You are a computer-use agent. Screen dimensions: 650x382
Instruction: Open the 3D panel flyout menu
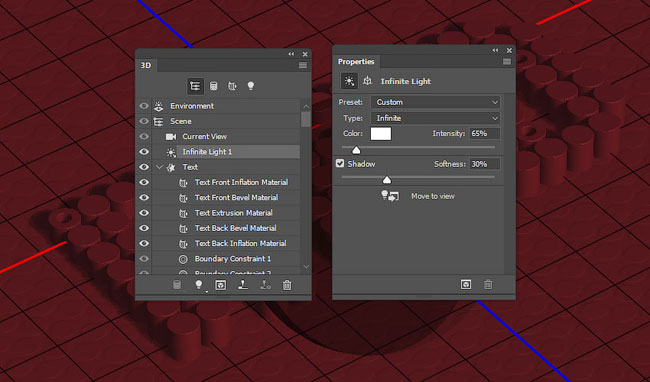pos(303,65)
